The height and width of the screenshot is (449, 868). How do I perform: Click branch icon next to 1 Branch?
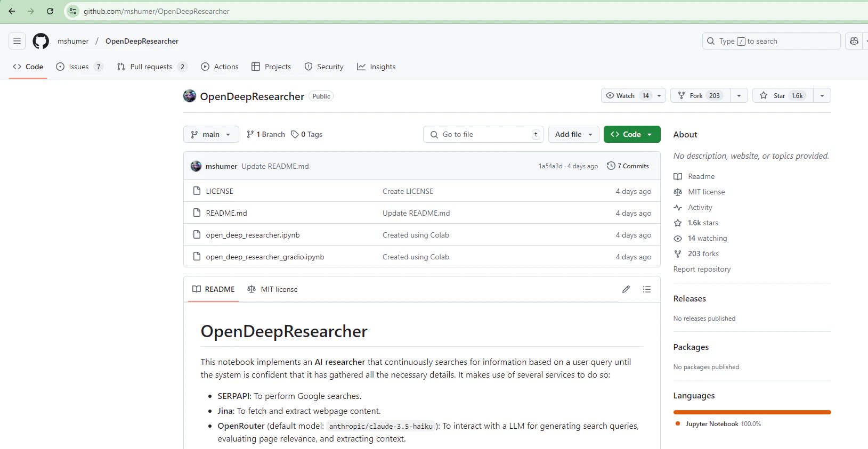(250, 134)
